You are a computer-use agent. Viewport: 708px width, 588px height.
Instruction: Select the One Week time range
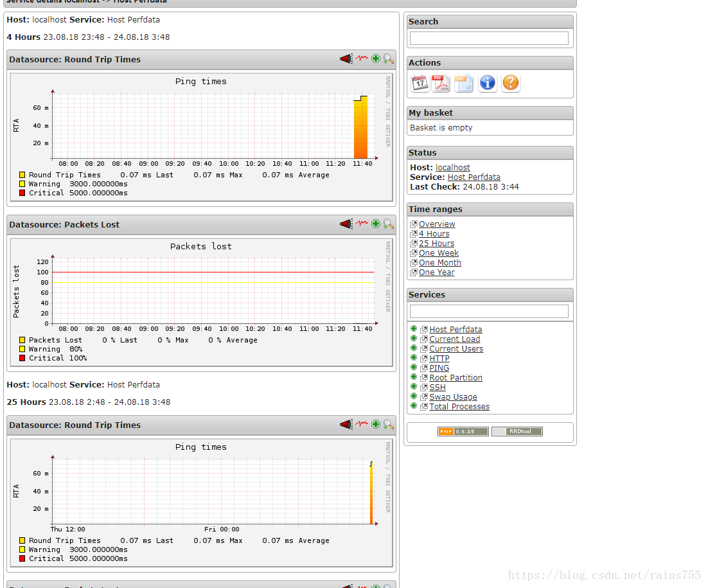[438, 253]
